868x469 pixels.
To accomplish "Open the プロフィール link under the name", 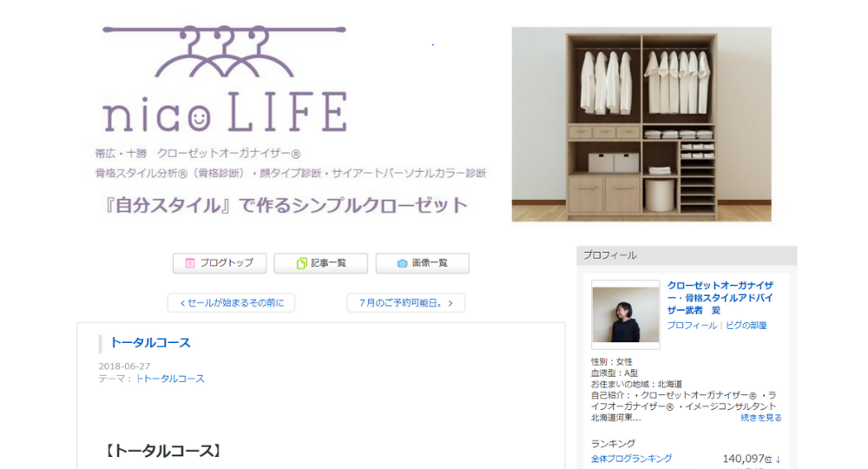I will tap(692, 326).
